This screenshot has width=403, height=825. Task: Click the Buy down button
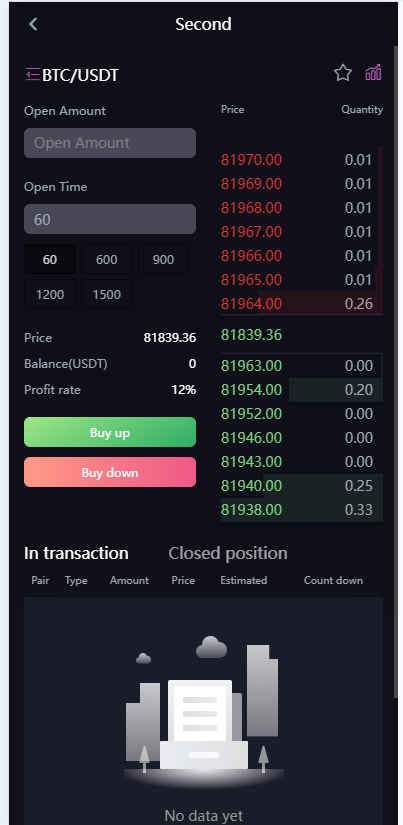pos(110,472)
